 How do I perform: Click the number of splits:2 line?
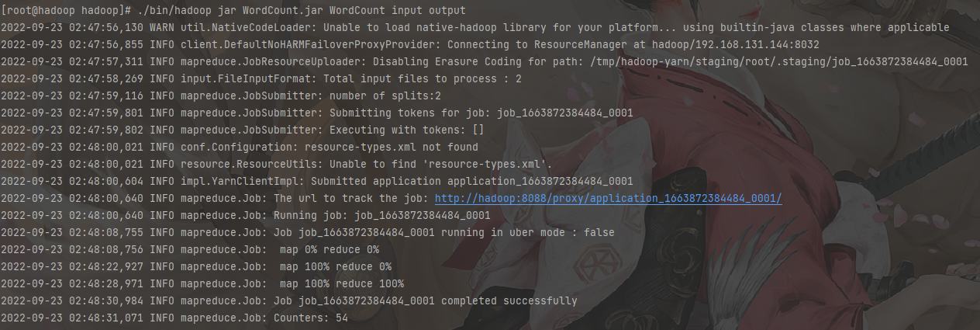click(x=385, y=96)
